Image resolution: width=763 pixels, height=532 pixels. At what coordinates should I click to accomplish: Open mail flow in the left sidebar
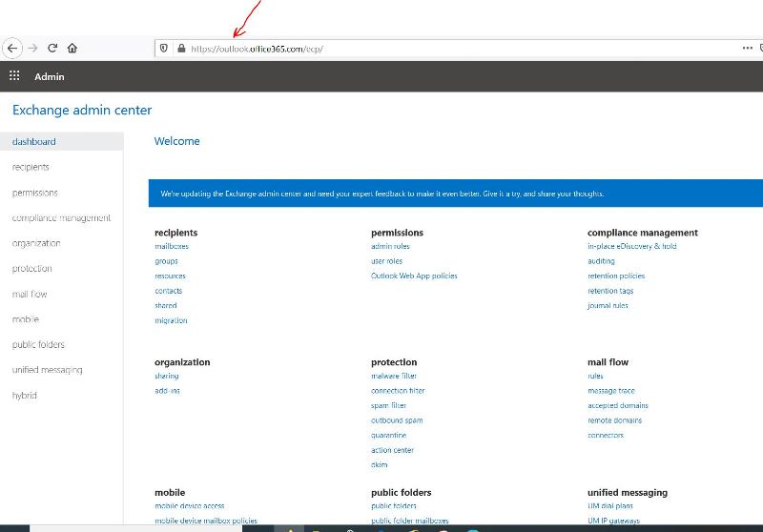click(x=30, y=295)
